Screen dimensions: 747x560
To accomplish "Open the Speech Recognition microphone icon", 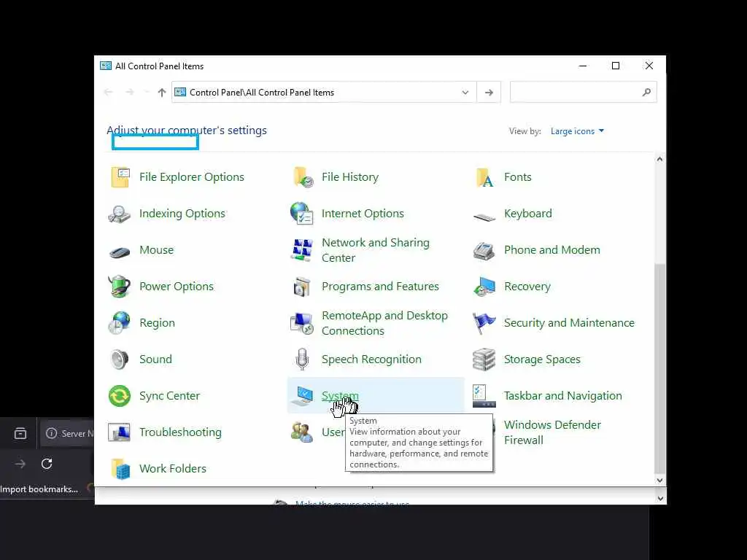I will [302, 359].
